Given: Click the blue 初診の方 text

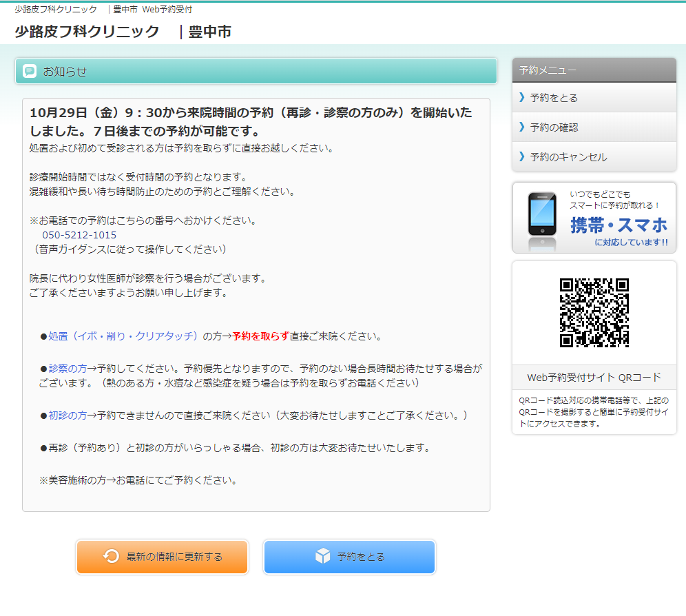Looking at the screenshot, I should 67,415.
